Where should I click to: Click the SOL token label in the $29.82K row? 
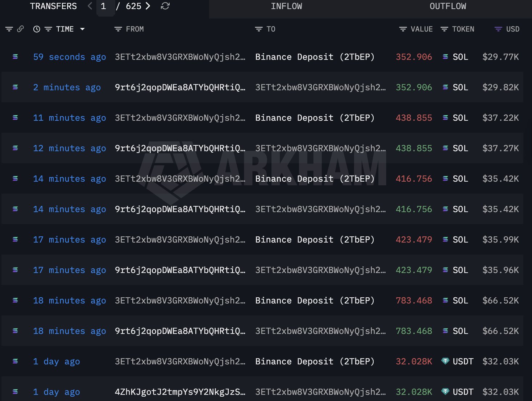pos(460,87)
